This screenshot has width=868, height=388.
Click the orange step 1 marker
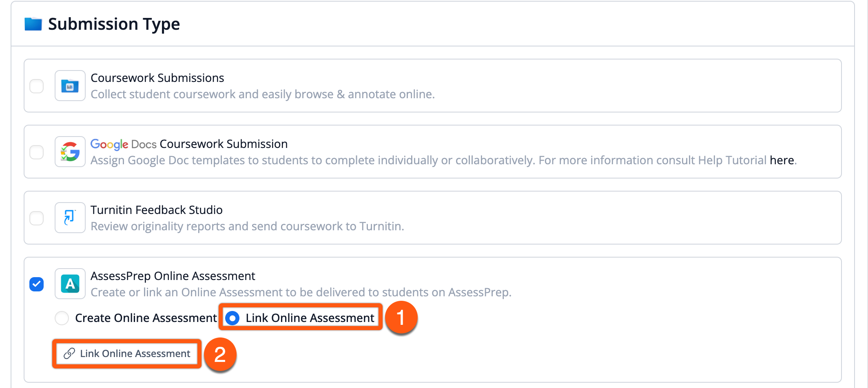pyautogui.click(x=401, y=317)
